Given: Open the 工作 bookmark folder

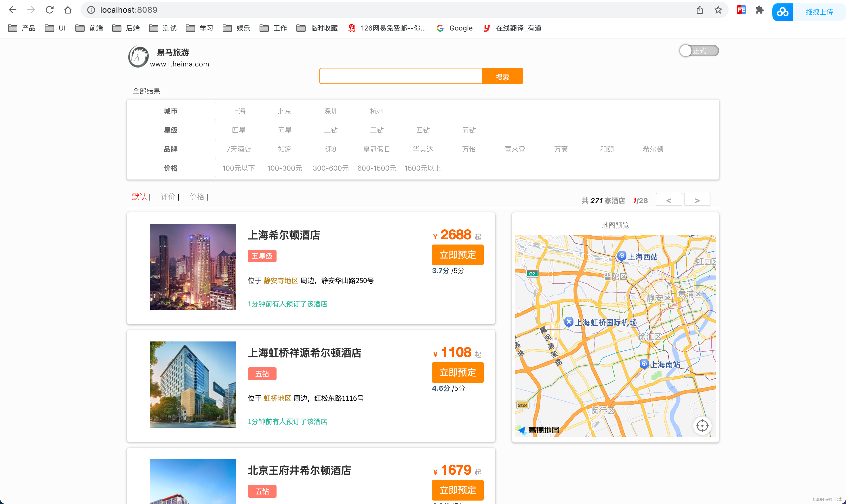Looking at the screenshot, I should coord(273,28).
